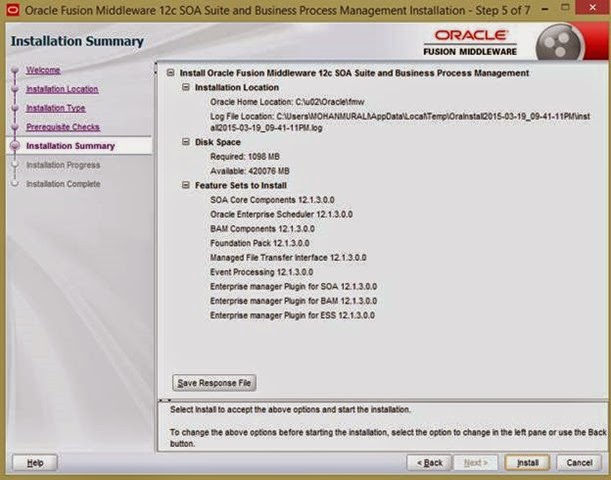
Task: Select Foundation Pack 12.1.3.0.0 row
Action: (260, 243)
